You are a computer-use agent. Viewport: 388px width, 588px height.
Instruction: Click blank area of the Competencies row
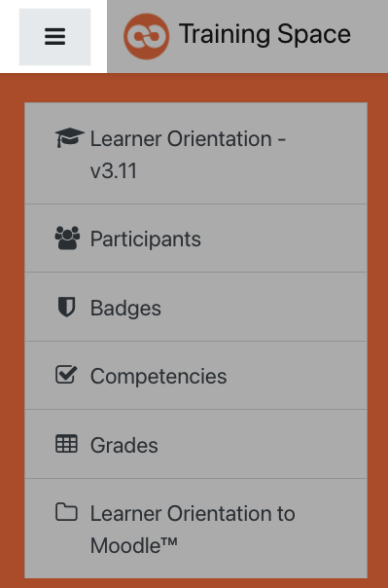tap(296, 376)
